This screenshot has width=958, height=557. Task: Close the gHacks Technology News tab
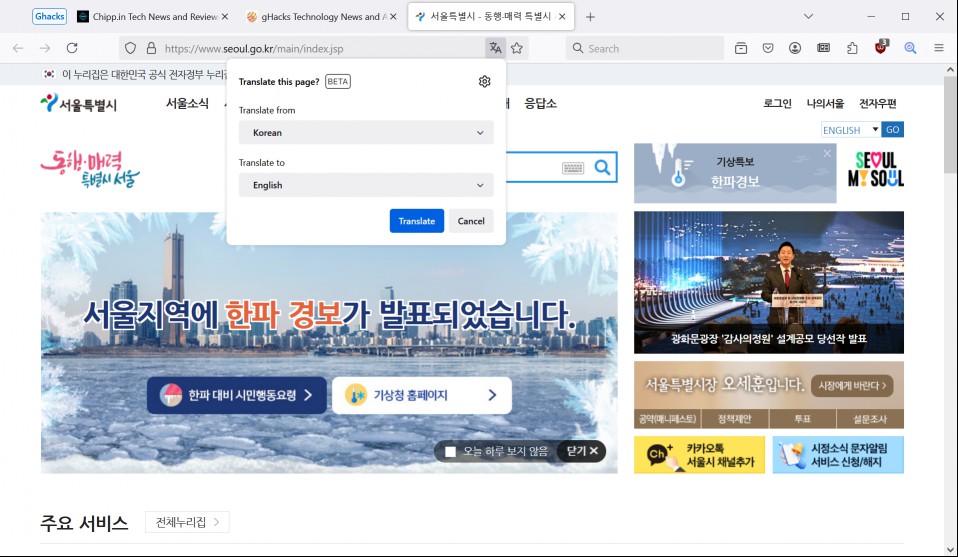393,17
